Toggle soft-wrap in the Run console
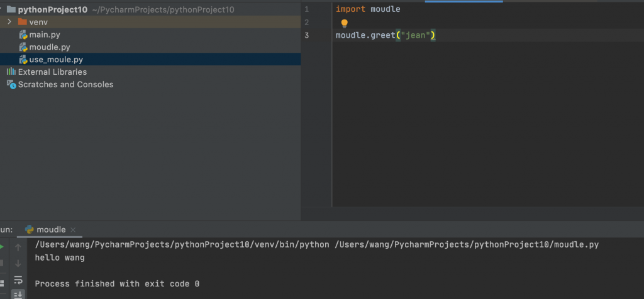Screen dimensions: 644x299 (18, 280)
